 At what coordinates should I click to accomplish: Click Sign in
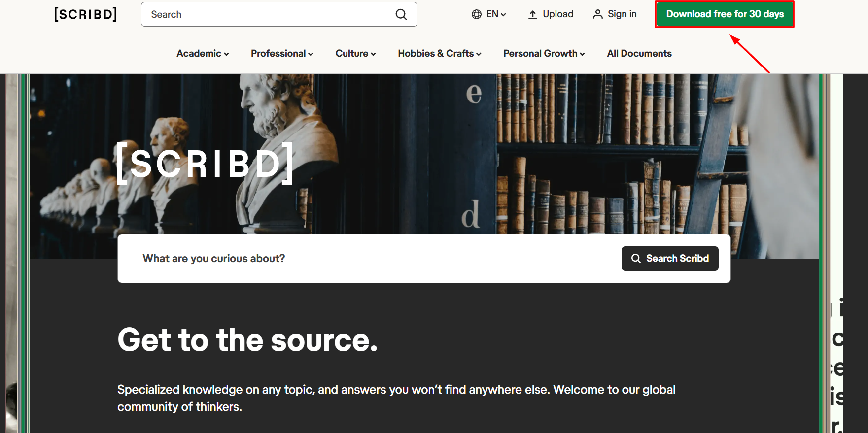click(615, 14)
